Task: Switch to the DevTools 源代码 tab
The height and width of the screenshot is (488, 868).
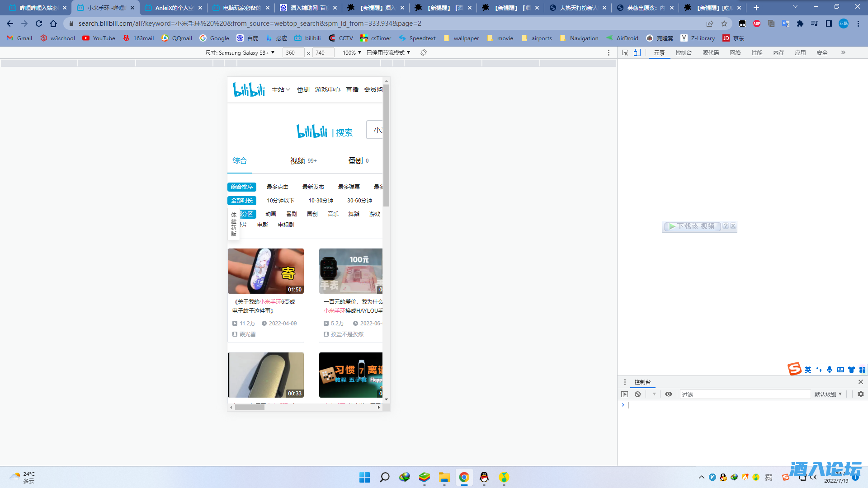Action: 711,53
